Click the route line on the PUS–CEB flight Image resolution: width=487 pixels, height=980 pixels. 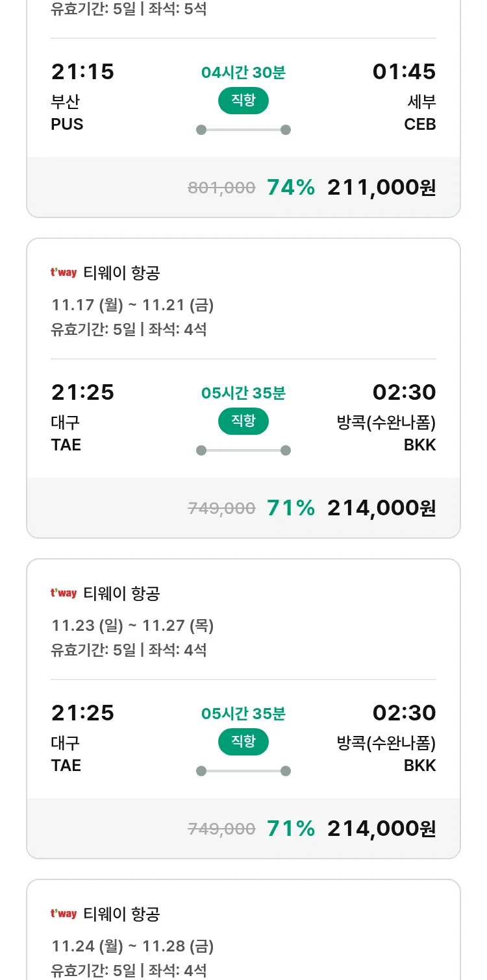tap(243, 130)
